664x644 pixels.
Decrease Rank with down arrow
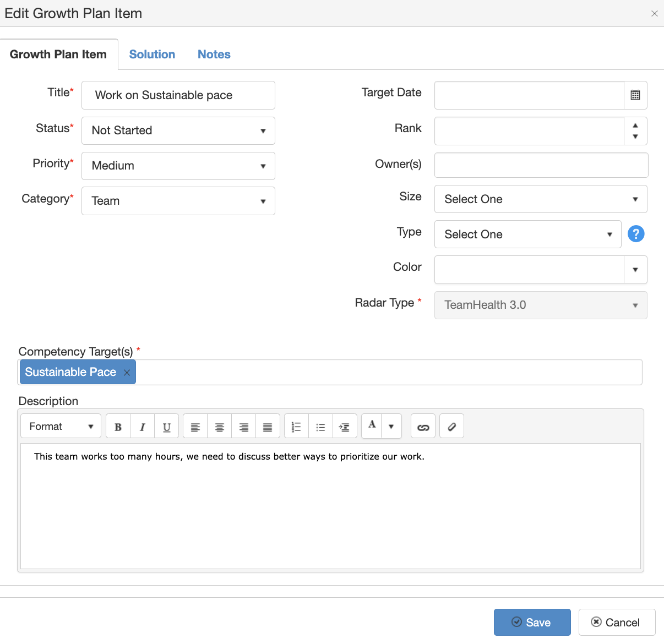(635, 137)
